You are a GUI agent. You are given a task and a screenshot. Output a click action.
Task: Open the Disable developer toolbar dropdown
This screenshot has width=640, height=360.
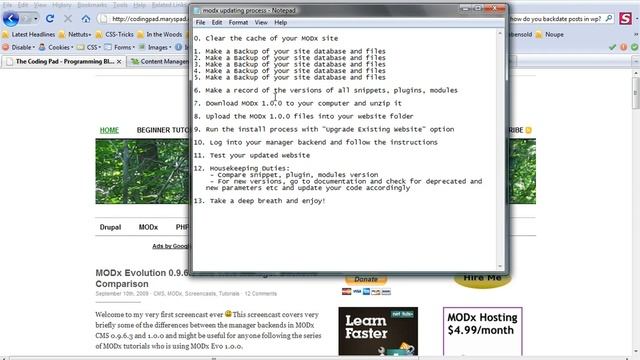18,47
